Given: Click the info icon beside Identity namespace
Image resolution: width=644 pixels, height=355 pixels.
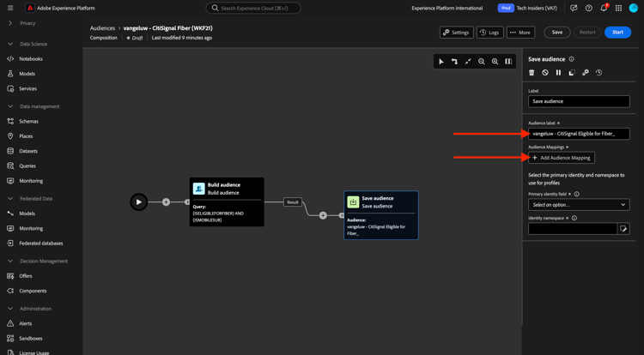Looking at the screenshot, I should point(574,218).
